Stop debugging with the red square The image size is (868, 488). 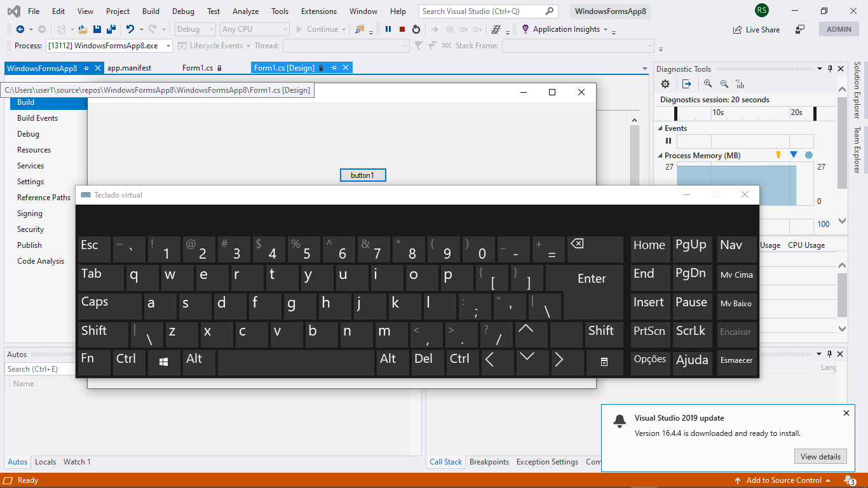pos(402,29)
